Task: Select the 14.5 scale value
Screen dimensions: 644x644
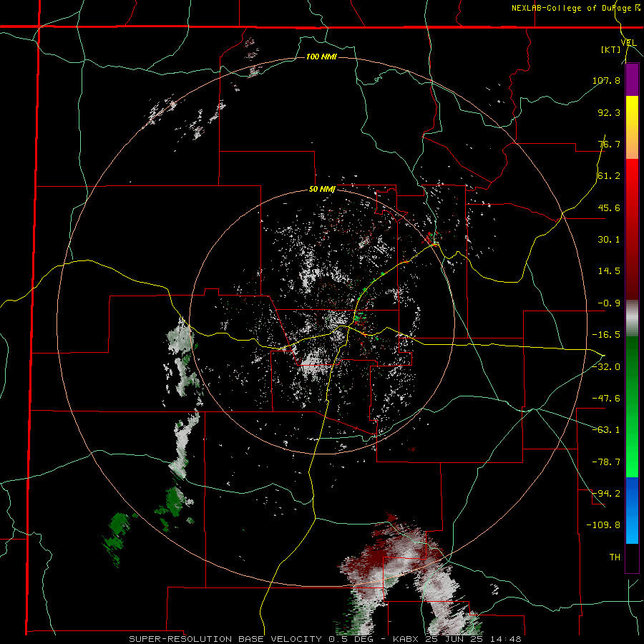Action: coord(609,271)
